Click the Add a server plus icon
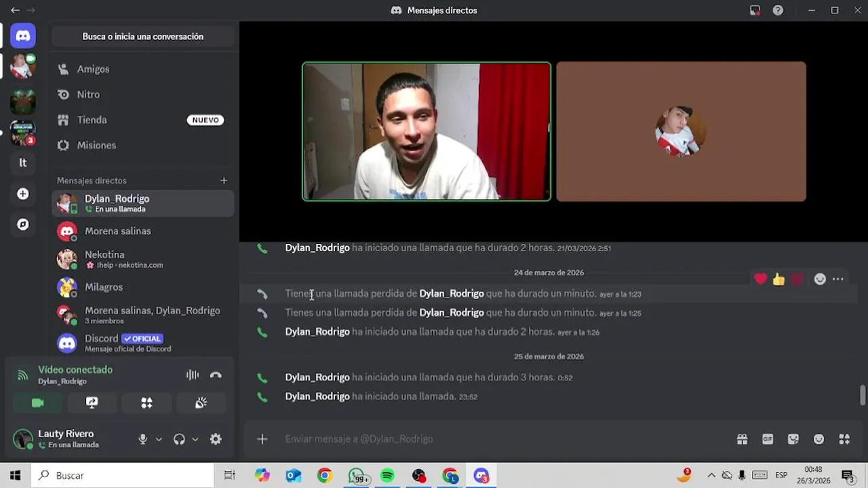This screenshot has height=488, width=868. point(23,194)
